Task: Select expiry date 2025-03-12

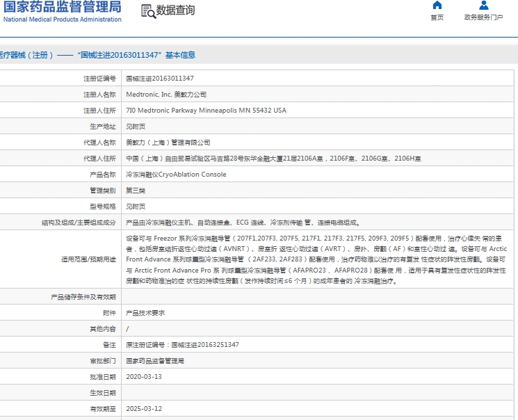Action: point(144,409)
